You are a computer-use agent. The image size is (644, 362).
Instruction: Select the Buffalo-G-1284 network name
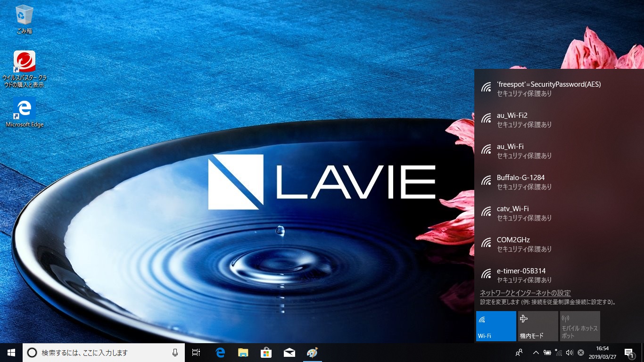[x=520, y=178]
